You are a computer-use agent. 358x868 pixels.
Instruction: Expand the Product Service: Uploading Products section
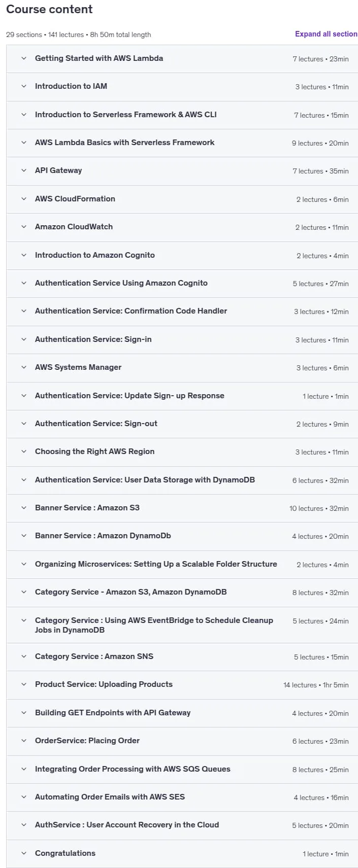click(x=182, y=685)
